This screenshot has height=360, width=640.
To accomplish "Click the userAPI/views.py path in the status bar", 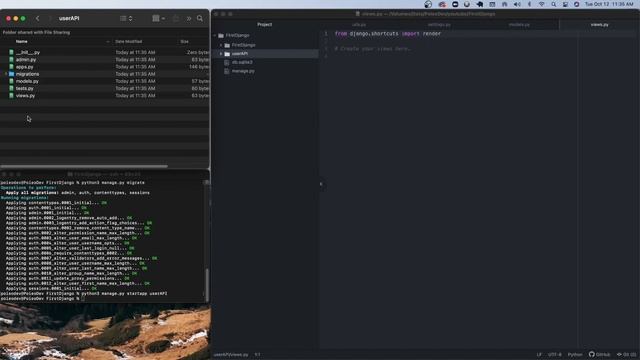I will coord(231,355).
